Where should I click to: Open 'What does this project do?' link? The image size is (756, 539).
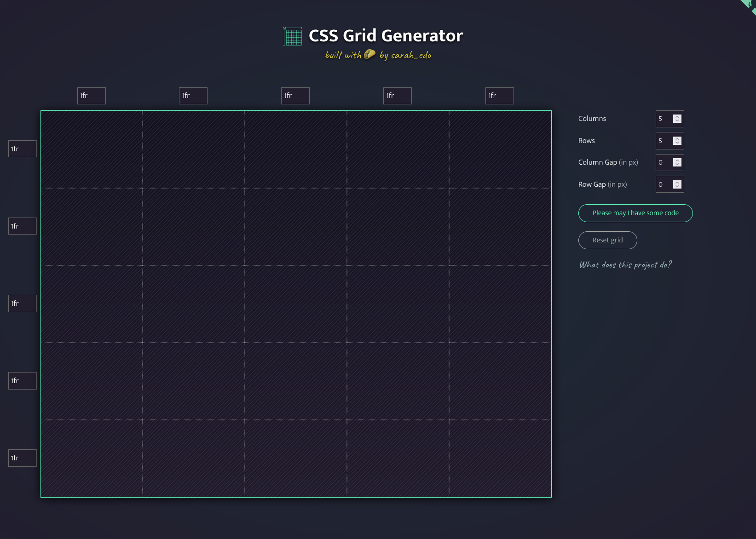pos(625,265)
